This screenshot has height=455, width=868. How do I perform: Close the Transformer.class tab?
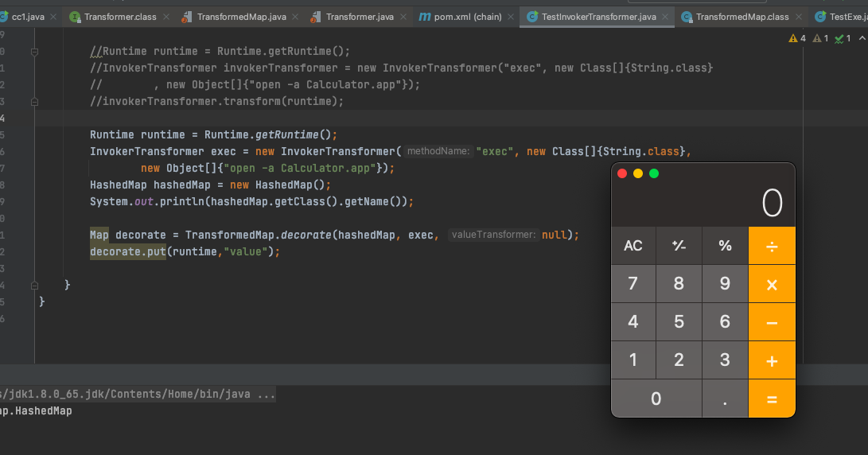point(166,17)
